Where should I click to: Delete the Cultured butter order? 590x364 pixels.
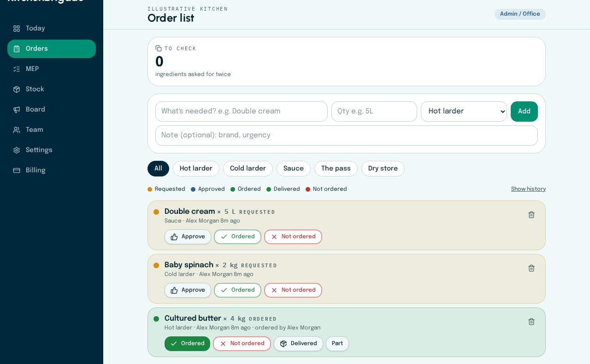pos(531,322)
